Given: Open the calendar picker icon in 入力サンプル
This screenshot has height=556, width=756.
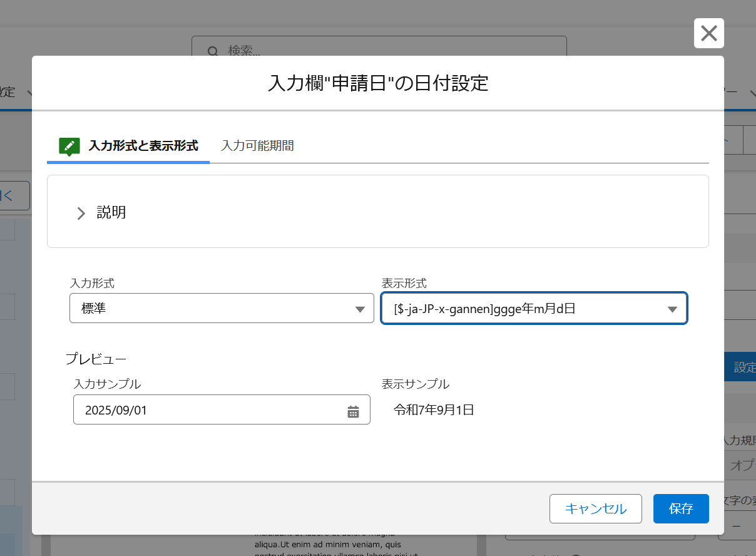Looking at the screenshot, I should pos(353,411).
